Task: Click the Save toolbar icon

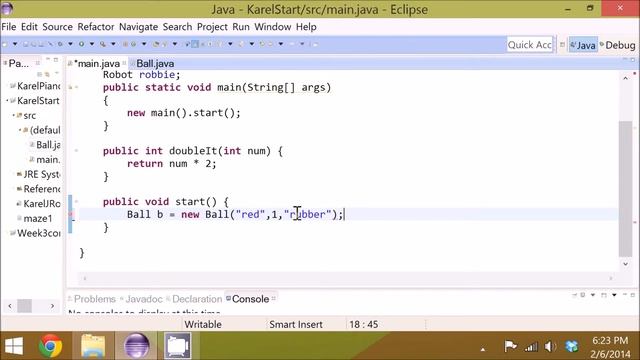Action: [26, 44]
